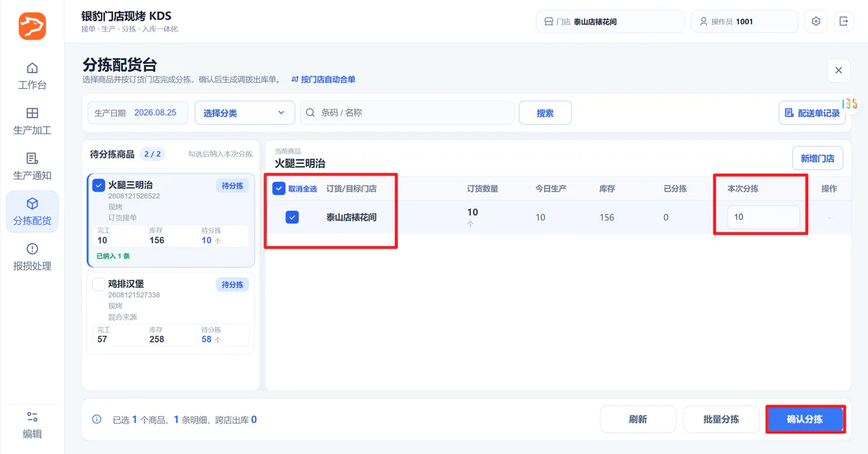This screenshot has width=868, height=454.
Task: Open the 操作员 1001 selector
Action: point(745,22)
